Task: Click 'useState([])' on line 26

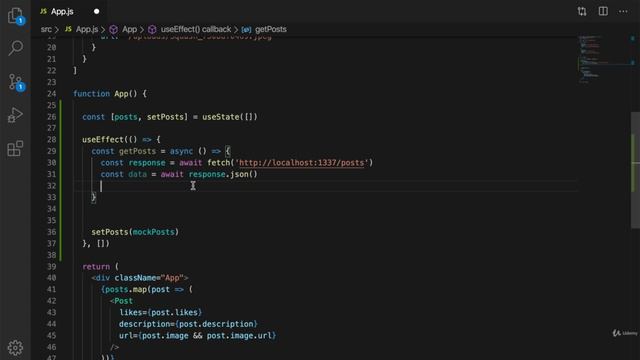Action: click(230, 117)
